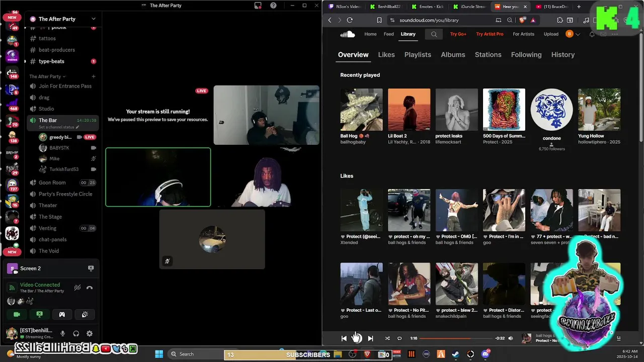
Task: Open the For Artists page
Action: pos(523,34)
